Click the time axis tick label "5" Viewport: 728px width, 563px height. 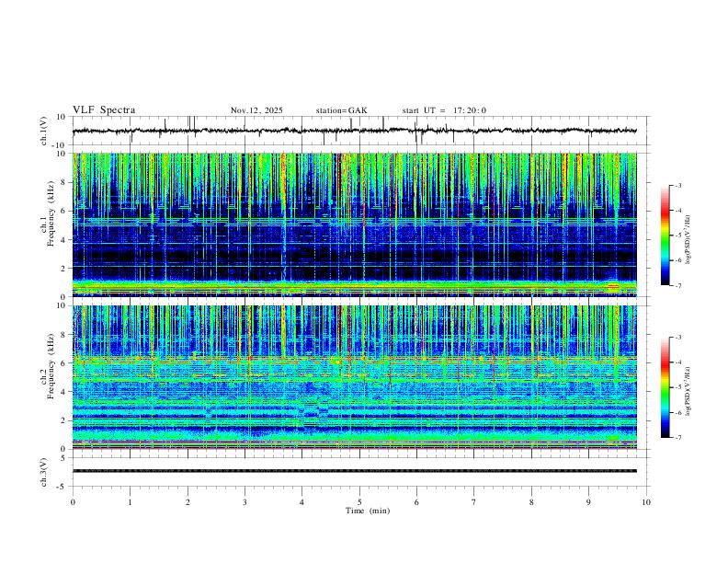[359, 502]
